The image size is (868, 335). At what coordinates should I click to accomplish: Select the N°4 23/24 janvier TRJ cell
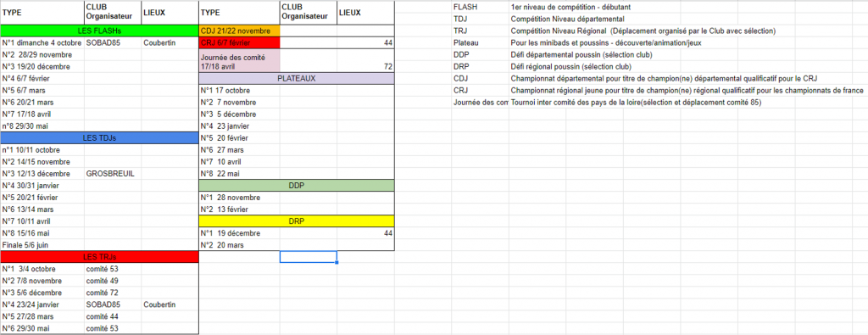click(42, 305)
